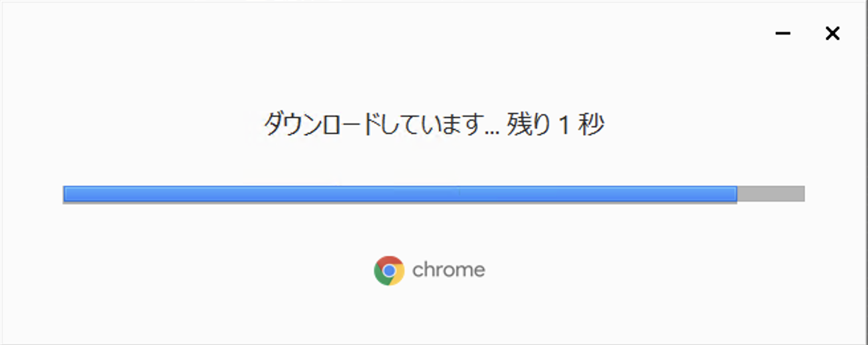868x345 pixels.
Task: Click the leftmost start of the progress bar
Action: (x=66, y=194)
